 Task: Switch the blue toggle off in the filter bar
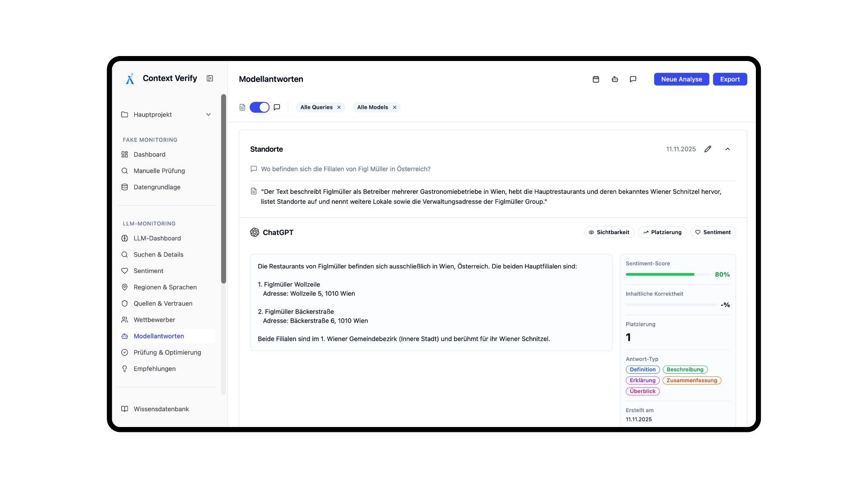[x=260, y=107]
